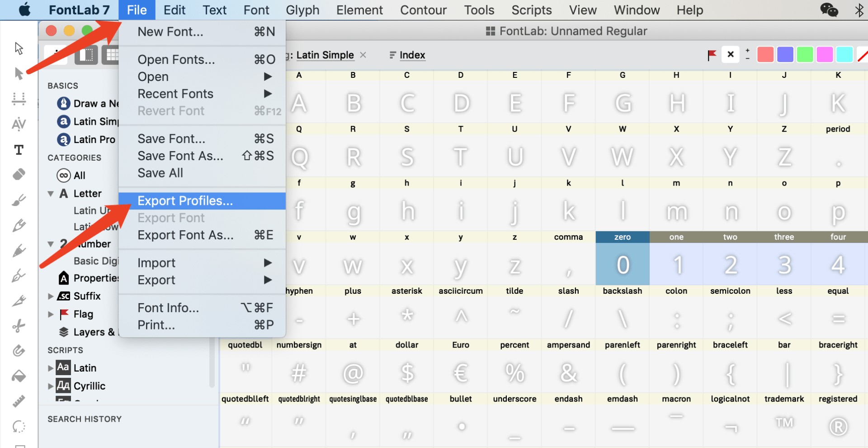The image size is (868, 448).
Task: Switch to the Index tab
Action: pyautogui.click(x=412, y=55)
